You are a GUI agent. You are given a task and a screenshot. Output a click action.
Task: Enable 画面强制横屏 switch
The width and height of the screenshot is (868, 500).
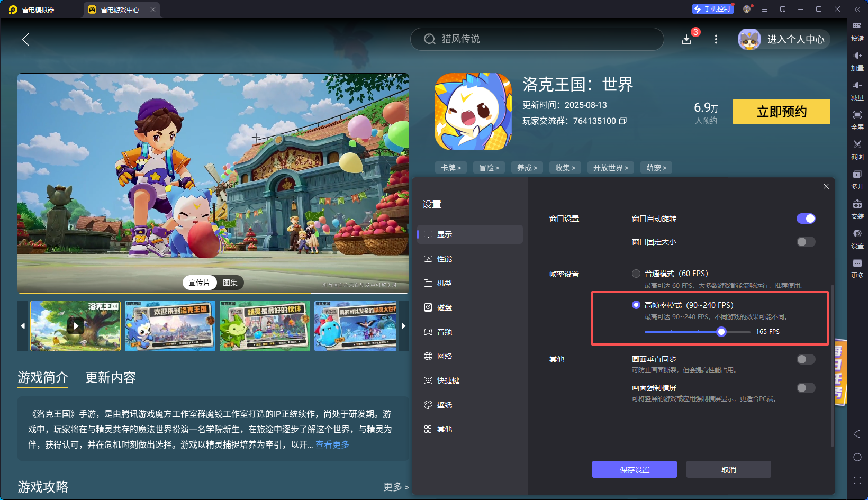pos(806,388)
